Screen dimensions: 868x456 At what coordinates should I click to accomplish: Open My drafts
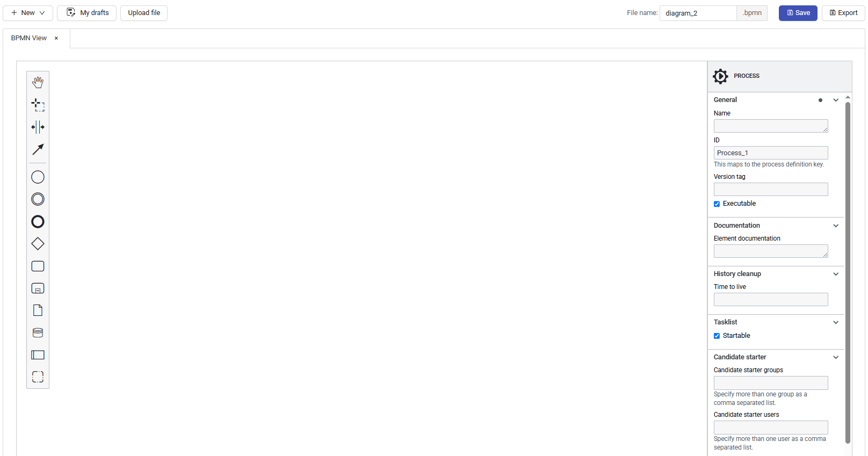[87, 13]
